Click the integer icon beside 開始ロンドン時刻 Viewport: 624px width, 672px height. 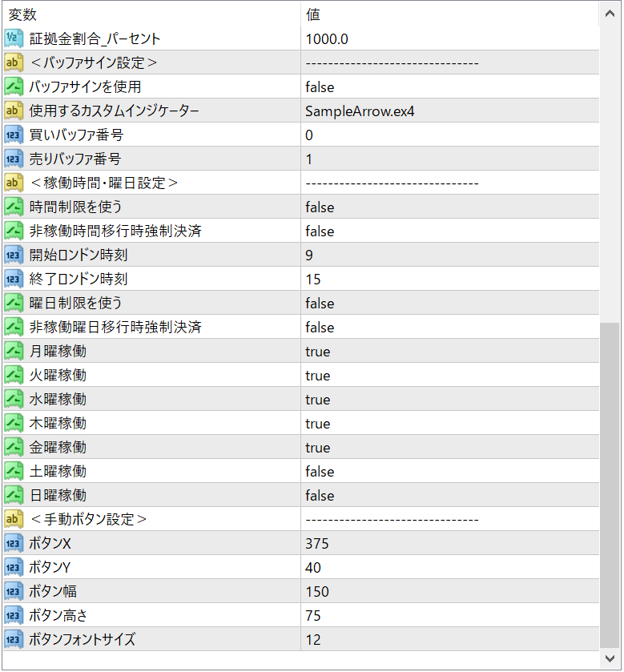pyautogui.click(x=14, y=255)
